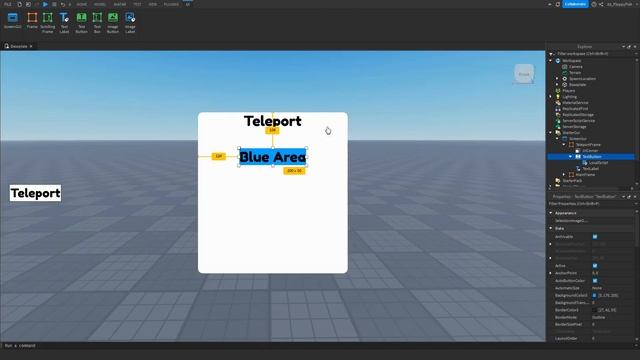640x360 pixels.
Task: Switch to the HOME ribbon tab
Action: (x=82, y=4)
